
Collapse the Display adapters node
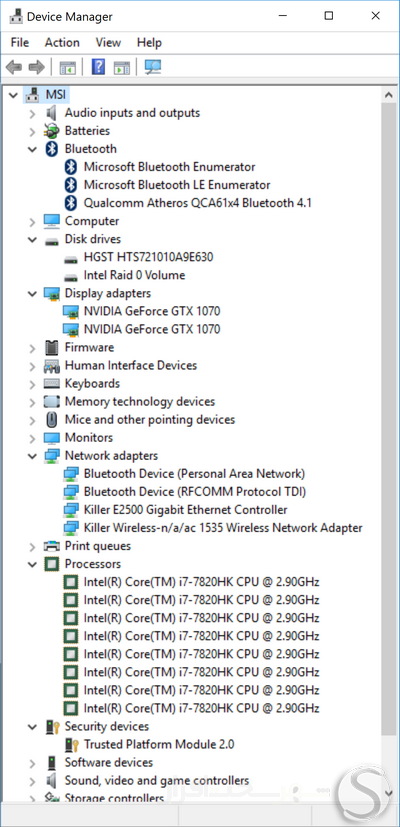(32, 294)
